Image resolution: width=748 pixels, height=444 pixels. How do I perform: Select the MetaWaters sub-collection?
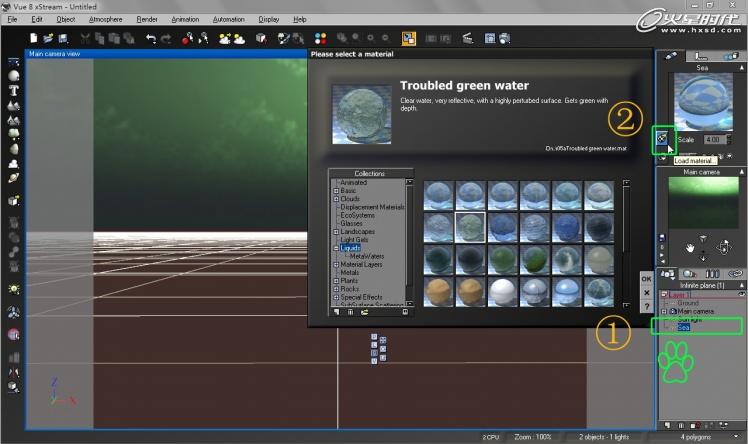(366, 257)
